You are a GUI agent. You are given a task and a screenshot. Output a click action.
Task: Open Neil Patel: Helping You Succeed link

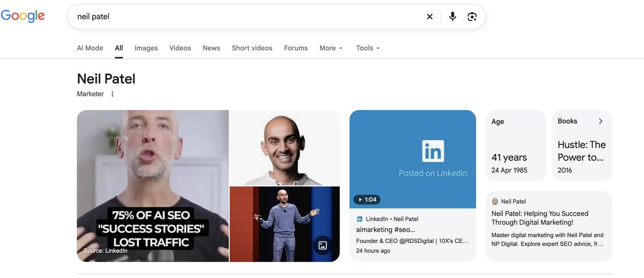(540, 218)
